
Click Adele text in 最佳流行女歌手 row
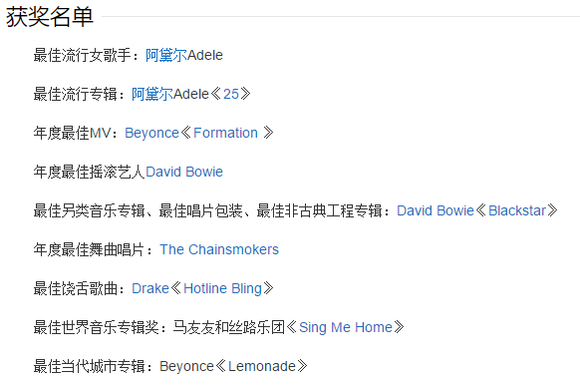pos(205,55)
